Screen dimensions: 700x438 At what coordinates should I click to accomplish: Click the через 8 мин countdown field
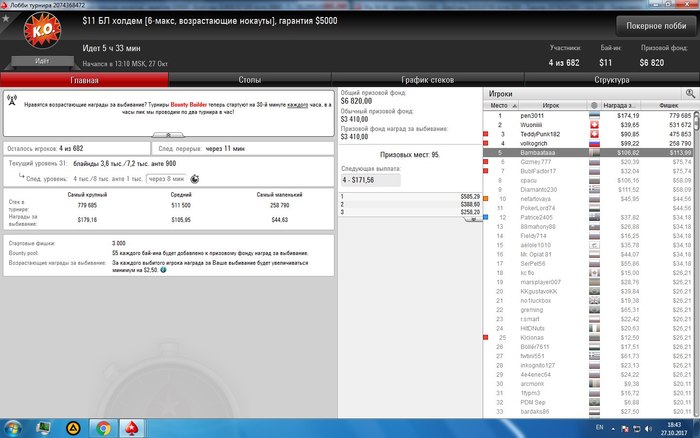(166, 179)
